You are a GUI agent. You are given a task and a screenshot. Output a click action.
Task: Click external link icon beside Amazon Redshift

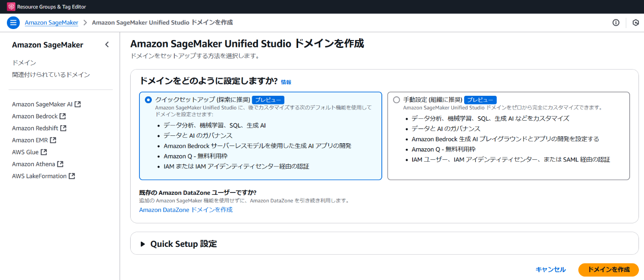(63, 128)
